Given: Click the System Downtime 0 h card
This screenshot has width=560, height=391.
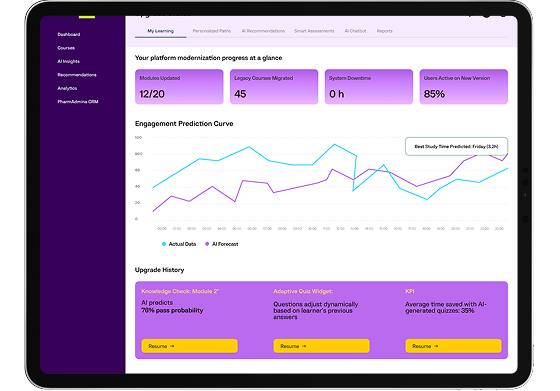Looking at the screenshot, I should pos(369,87).
